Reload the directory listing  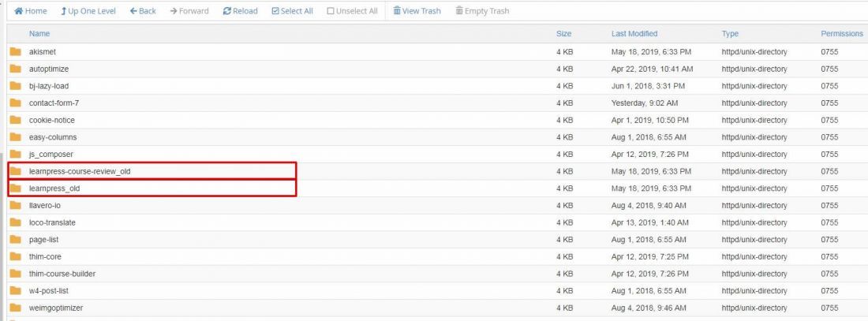[240, 11]
